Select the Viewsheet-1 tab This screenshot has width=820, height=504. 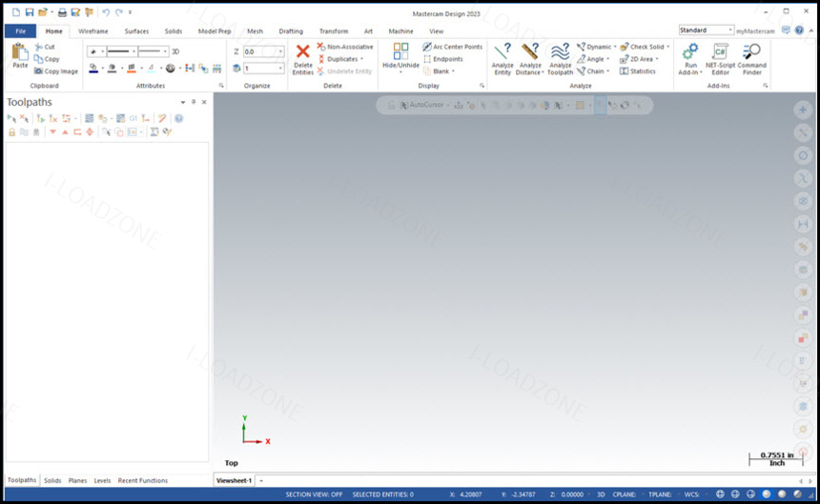click(234, 480)
